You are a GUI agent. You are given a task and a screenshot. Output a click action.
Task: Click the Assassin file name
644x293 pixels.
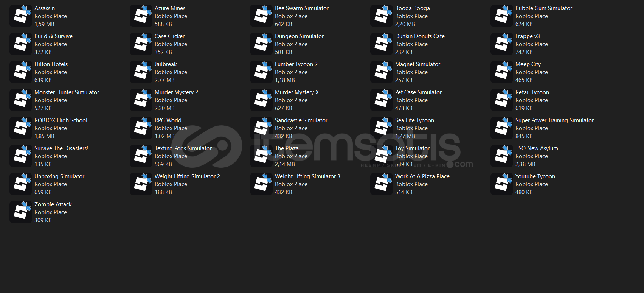pos(45,8)
